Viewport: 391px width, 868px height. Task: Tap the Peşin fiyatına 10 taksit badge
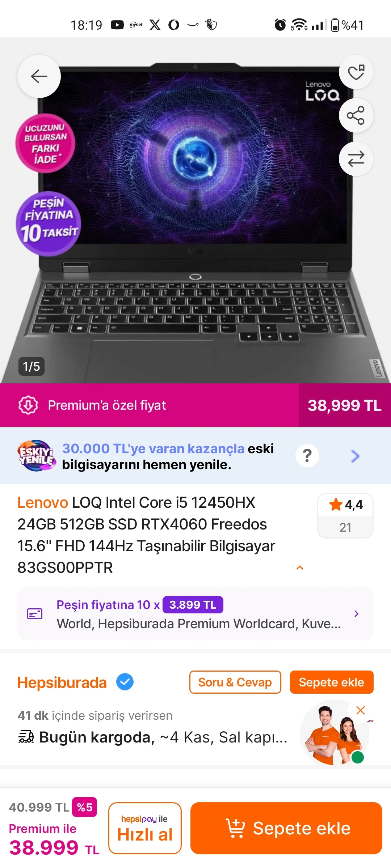[x=49, y=224]
